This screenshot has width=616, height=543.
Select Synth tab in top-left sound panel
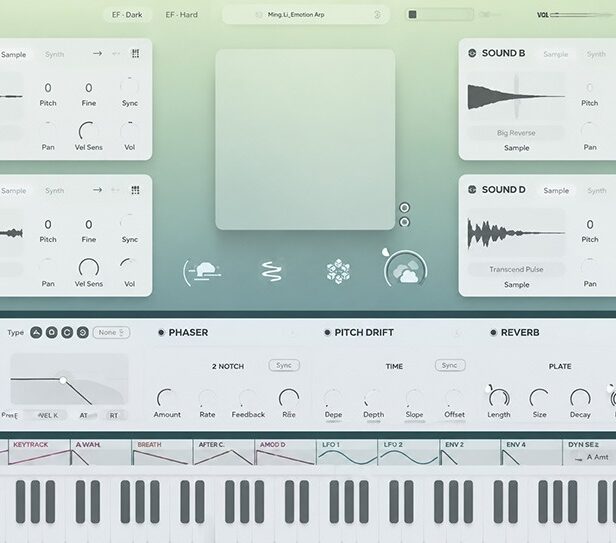click(54, 54)
